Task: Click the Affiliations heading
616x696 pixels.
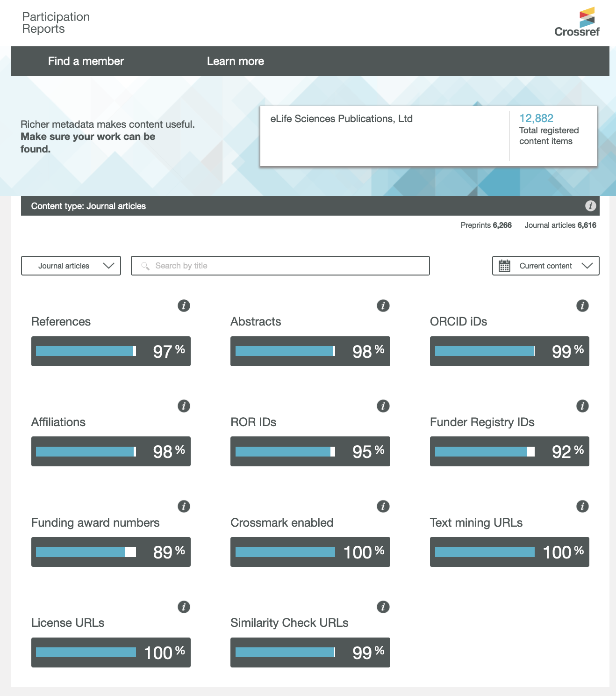Action: (58, 422)
